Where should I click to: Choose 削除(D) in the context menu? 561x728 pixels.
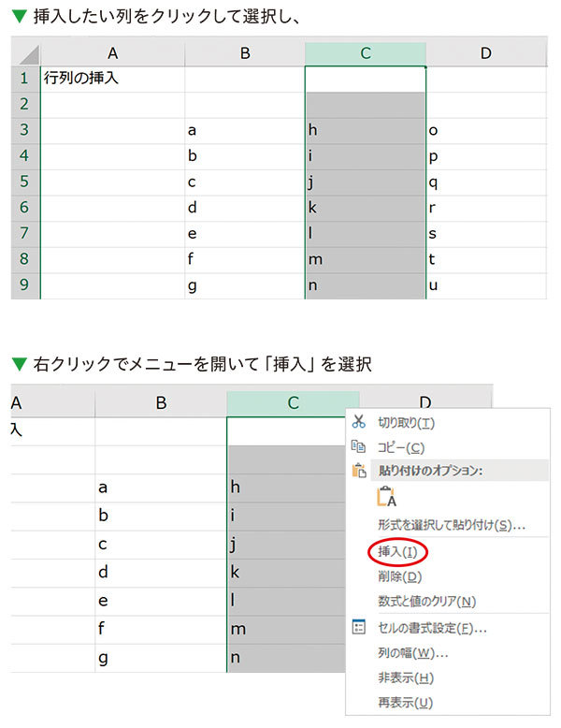pyautogui.click(x=399, y=576)
